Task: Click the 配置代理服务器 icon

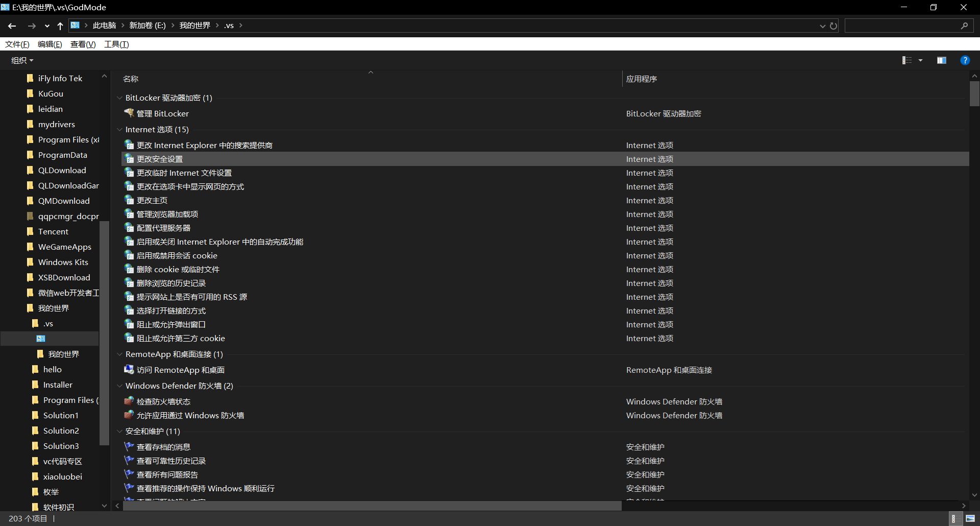Action: click(129, 228)
